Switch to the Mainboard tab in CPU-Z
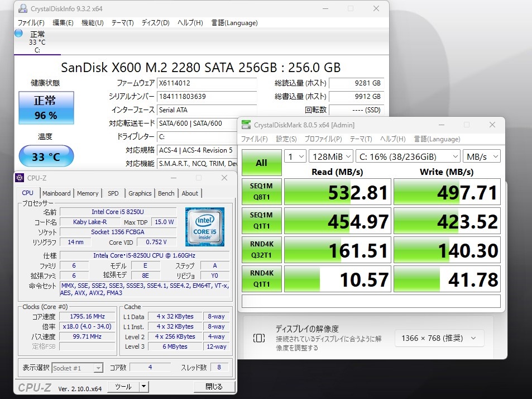The image size is (532, 399). tap(56, 193)
